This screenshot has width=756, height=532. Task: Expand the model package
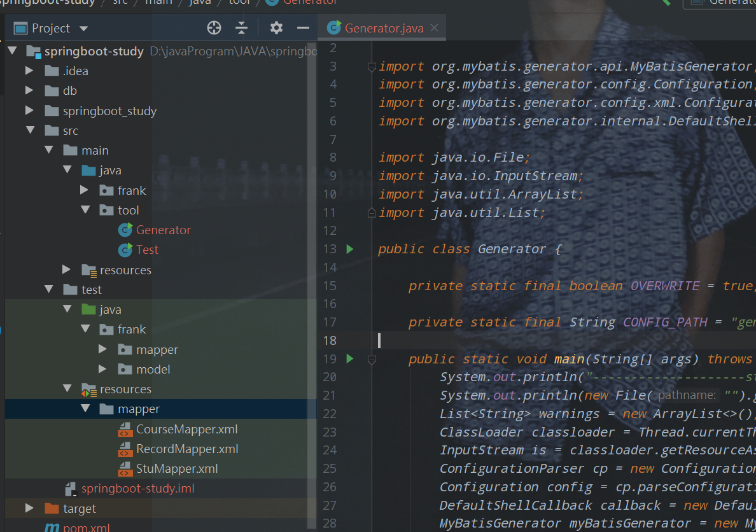pyautogui.click(x=102, y=369)
